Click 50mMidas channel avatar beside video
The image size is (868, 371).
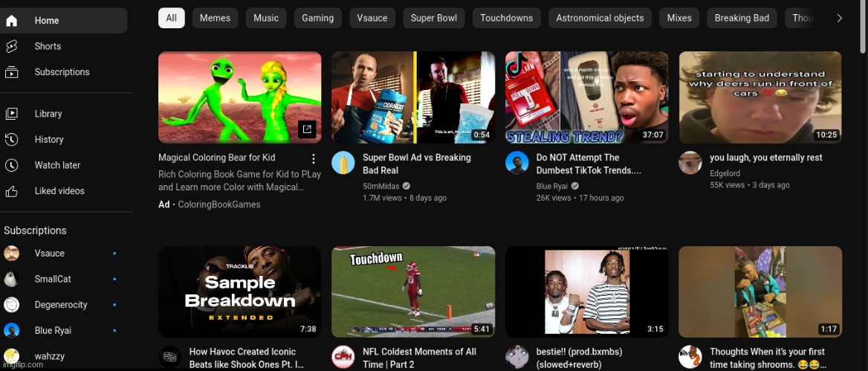click(x=343, y=162)
